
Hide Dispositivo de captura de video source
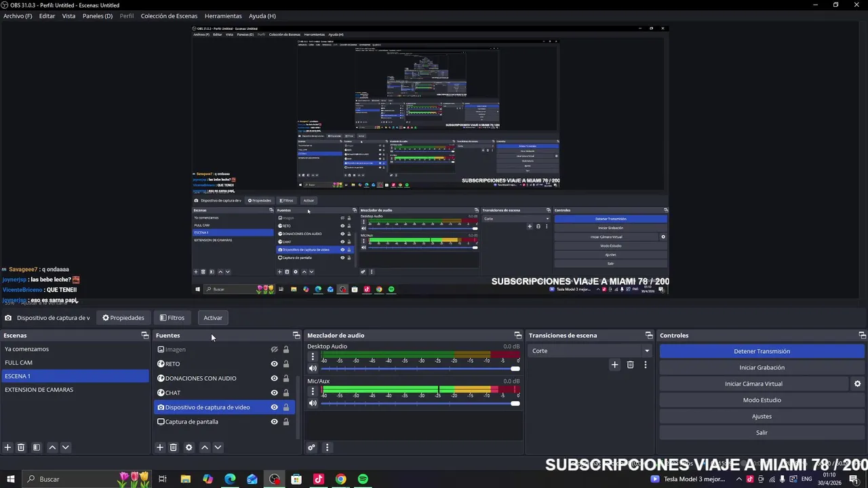[x=274, y=407]
